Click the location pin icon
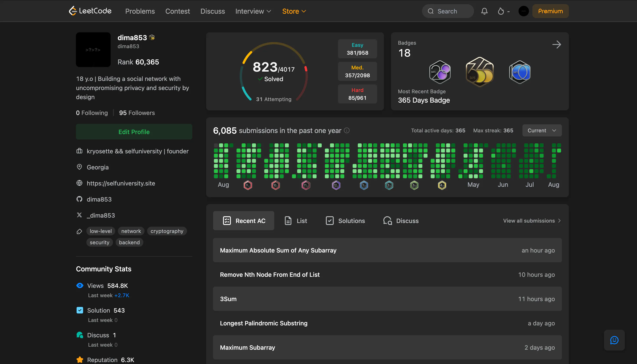The width and height of the screenshot is (637, 364). pyautogui.click(x=79, y=167)
